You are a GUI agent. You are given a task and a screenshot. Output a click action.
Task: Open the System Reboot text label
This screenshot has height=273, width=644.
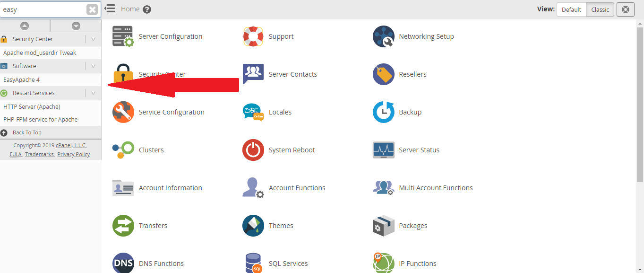(x=292, y=150)
